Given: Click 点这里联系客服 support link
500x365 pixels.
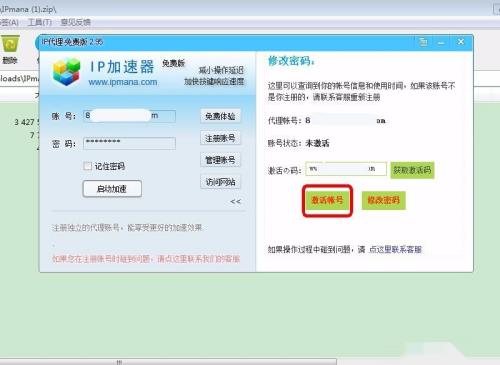Looking at the screenshot, I should 395,249.
